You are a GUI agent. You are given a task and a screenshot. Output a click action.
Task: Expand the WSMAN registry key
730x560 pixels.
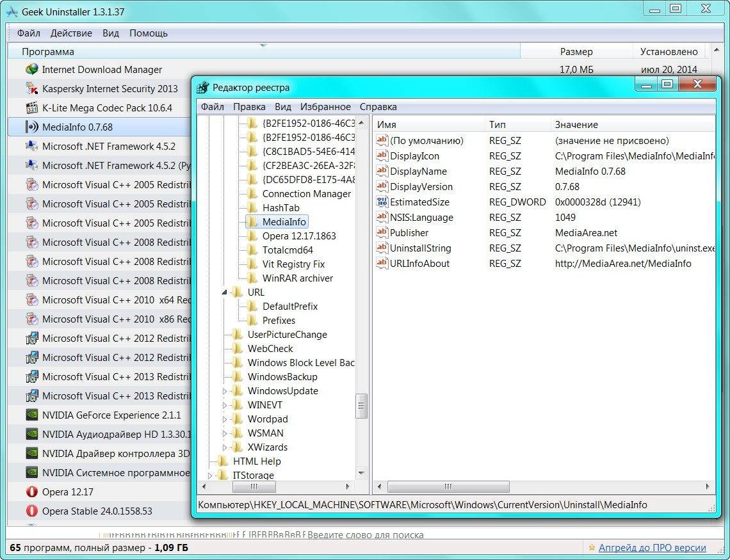[224, 433]
